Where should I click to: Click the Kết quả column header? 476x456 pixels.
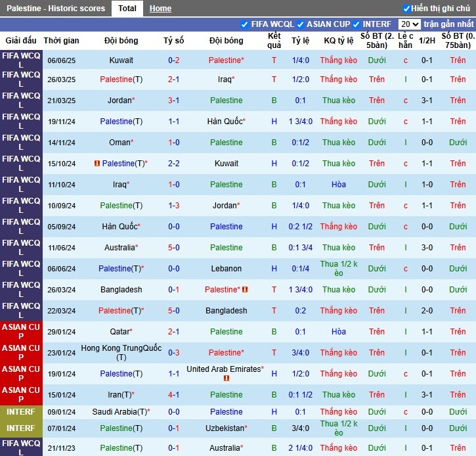(x=274, y=40)
